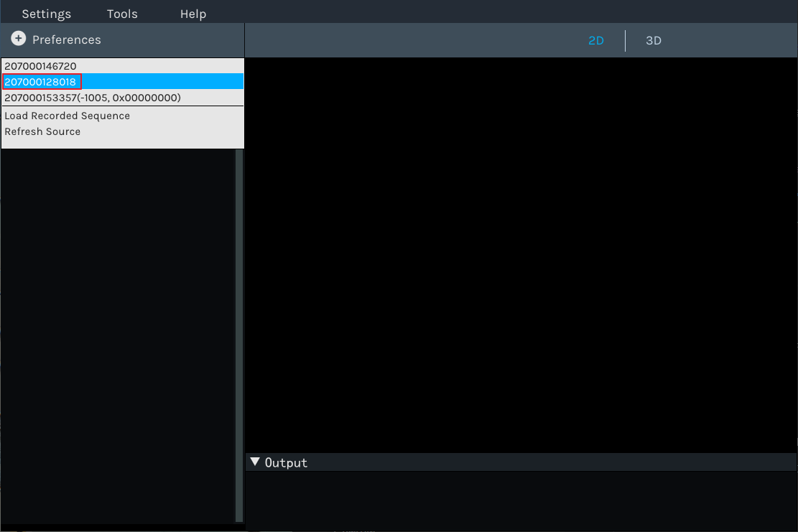The height and width of the screenshot is (532, 798).
Task: Select device 207000153357(-1005, 0x00000000)
Action: [123, 97]
